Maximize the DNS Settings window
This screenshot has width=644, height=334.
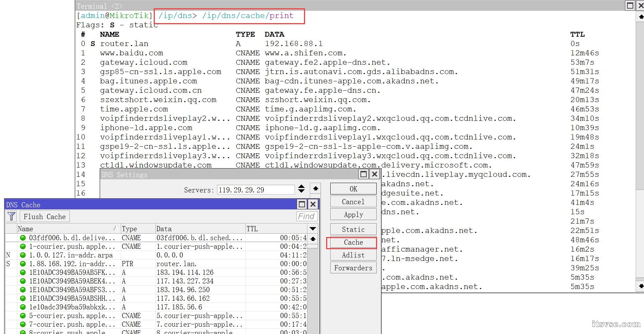[364, 174]
